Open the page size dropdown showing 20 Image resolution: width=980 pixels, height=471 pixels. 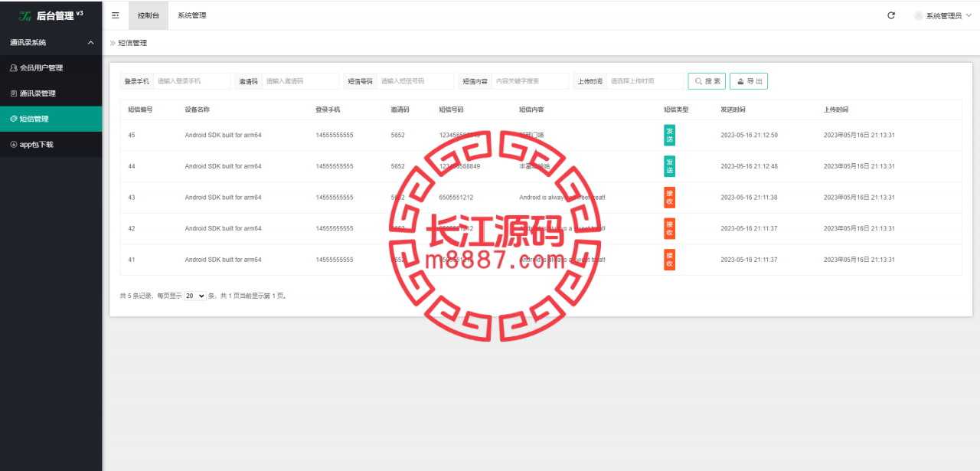coord(195,296)
